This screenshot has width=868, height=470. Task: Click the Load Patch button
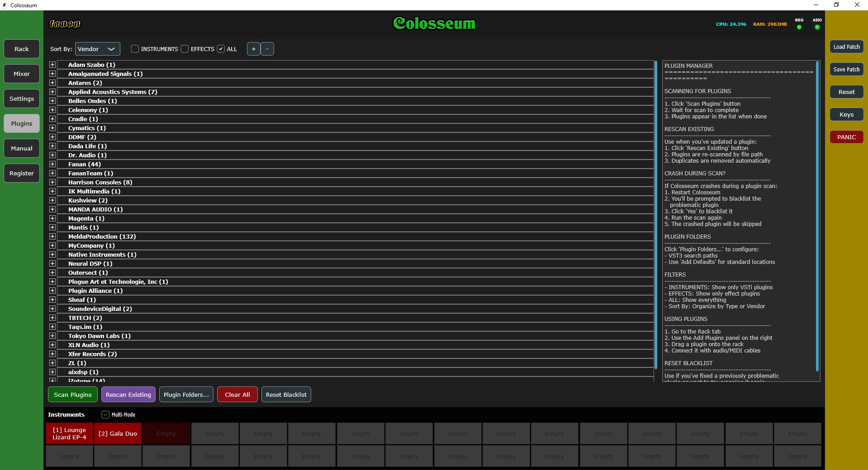(x=847, y=47)
